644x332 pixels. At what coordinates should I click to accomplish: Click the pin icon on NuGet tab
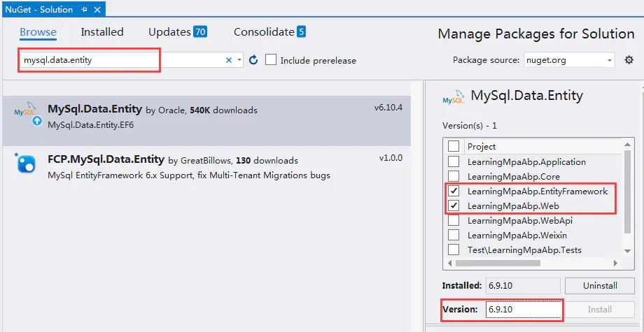84,9
